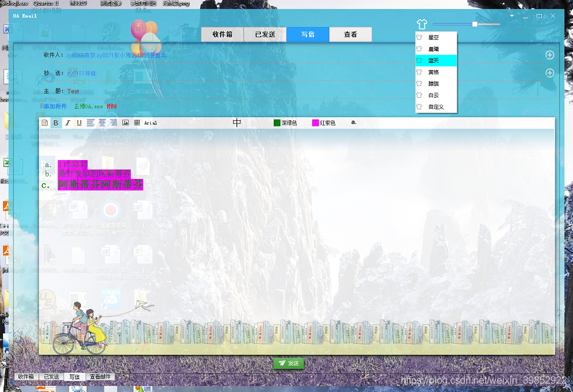Click bottom 查看邮件 button
Screen dimensions: 573x392
click(x=100, y=377)
